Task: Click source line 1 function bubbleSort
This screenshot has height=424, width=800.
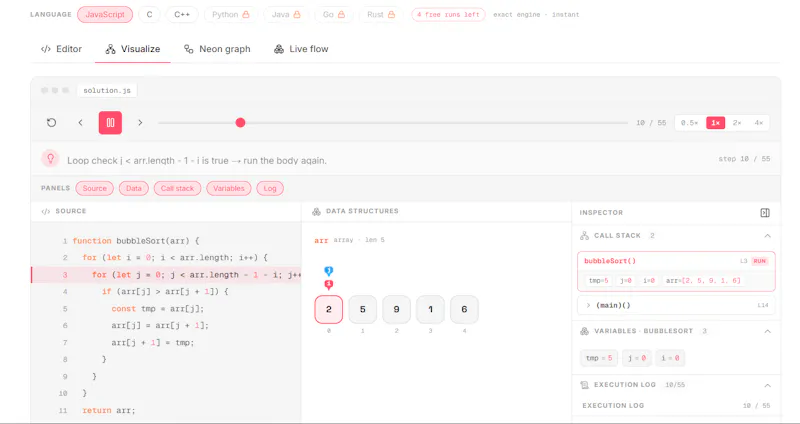Action: 166,241
